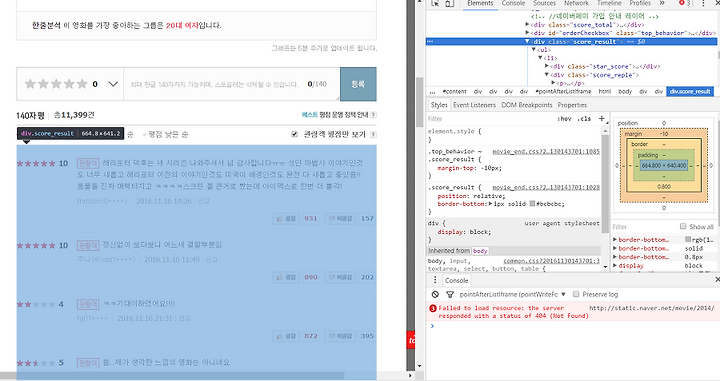Select the first star in rating input
This screenshot has width=720, height=381.
tap(30, 84)
